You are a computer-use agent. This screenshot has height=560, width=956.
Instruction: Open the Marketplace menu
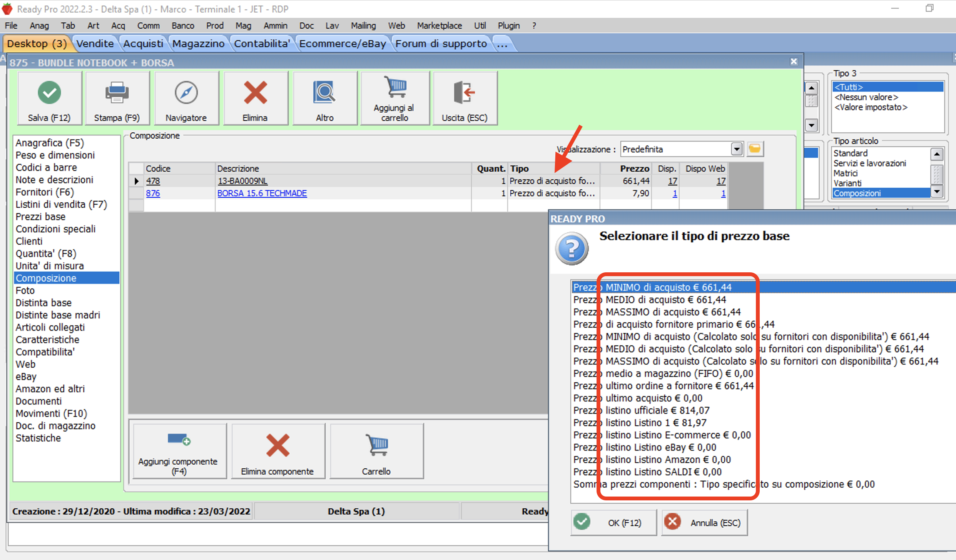[x=439, y=26]
